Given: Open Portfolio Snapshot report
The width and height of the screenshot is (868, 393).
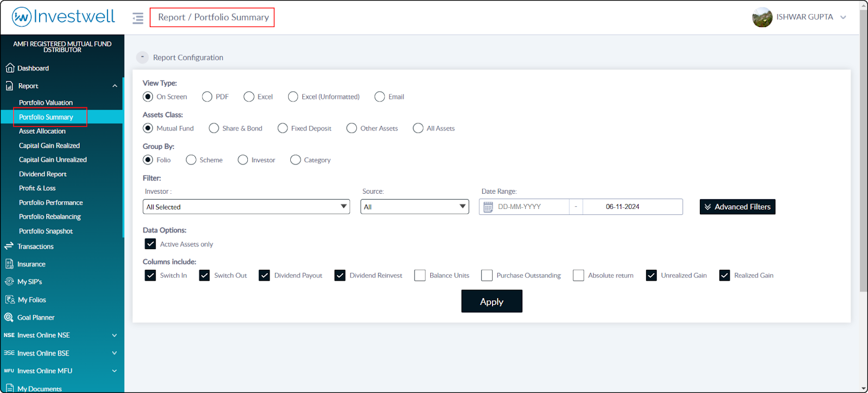Looking at the screenshot, I should [x=46, y=231].
